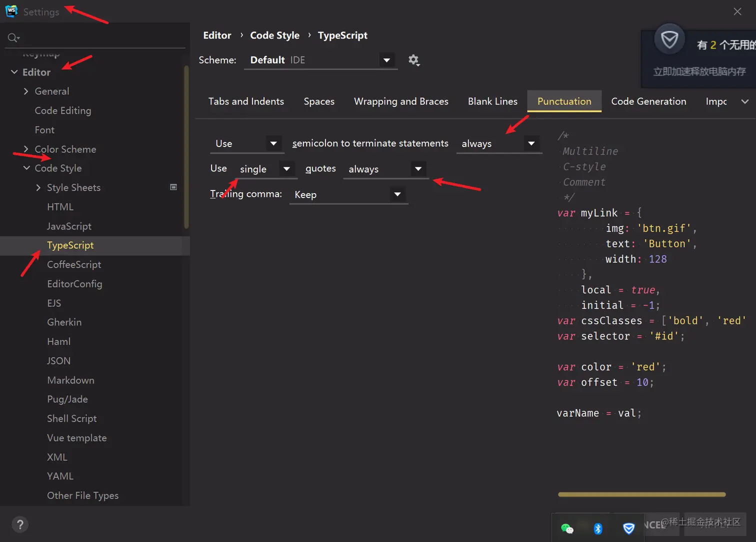The width and height of the screenshot is (756, 542).
Task: Click the Settings search input field
Action: tap(95, 38)
